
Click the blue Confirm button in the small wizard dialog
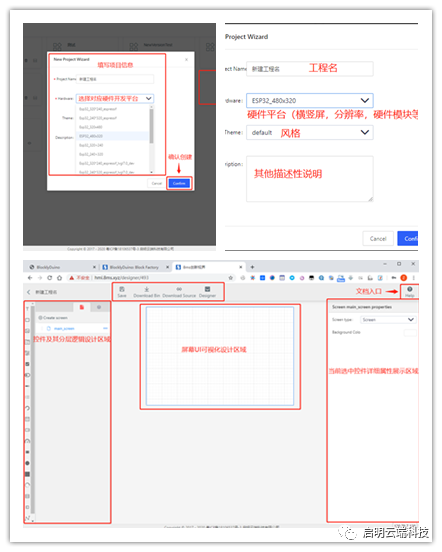pos(179,183)
